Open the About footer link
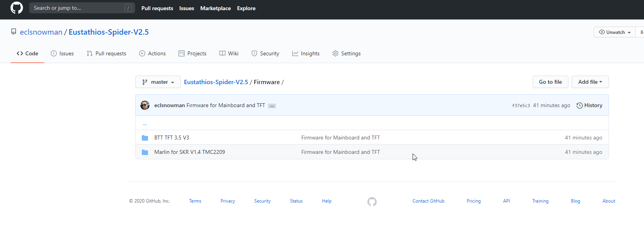Viewport: 644px width, 231px height. click(609, 201)
